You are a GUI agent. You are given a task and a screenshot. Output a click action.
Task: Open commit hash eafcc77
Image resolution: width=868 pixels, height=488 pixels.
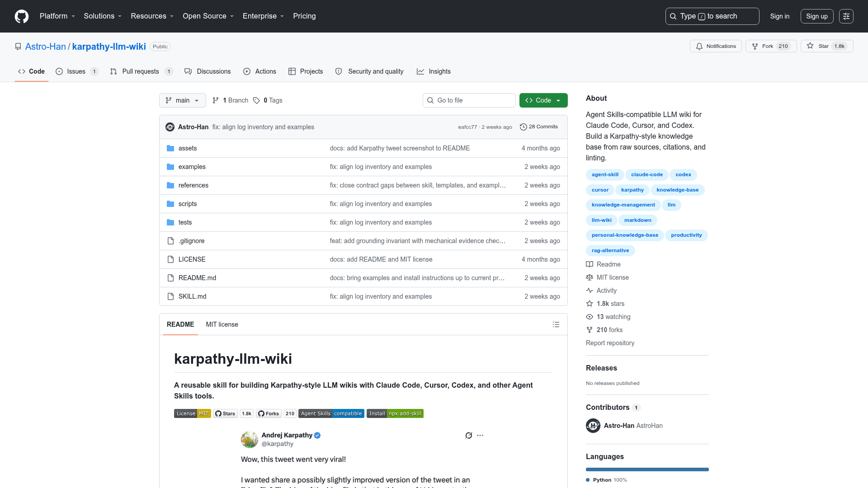tap(467, 127)
